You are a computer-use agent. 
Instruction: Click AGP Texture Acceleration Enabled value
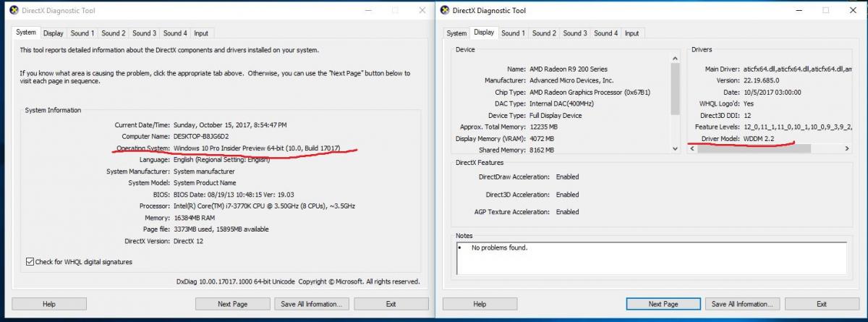567,212
